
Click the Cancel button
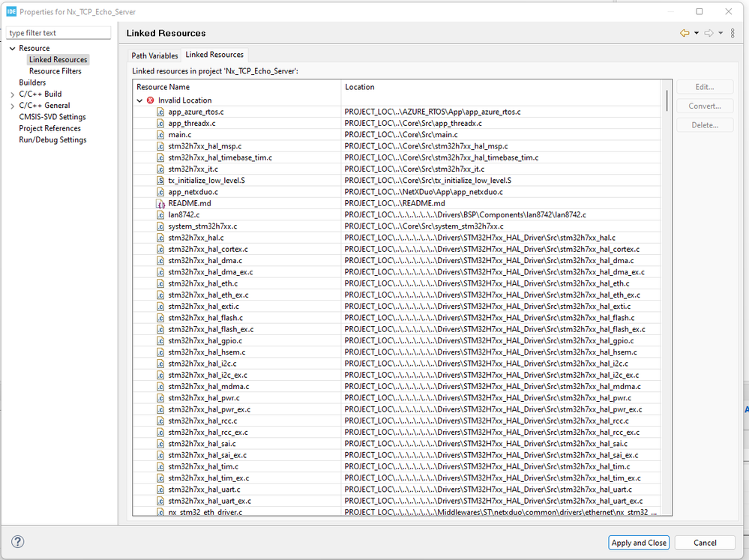pyautogui.click(x=705, y=543)
